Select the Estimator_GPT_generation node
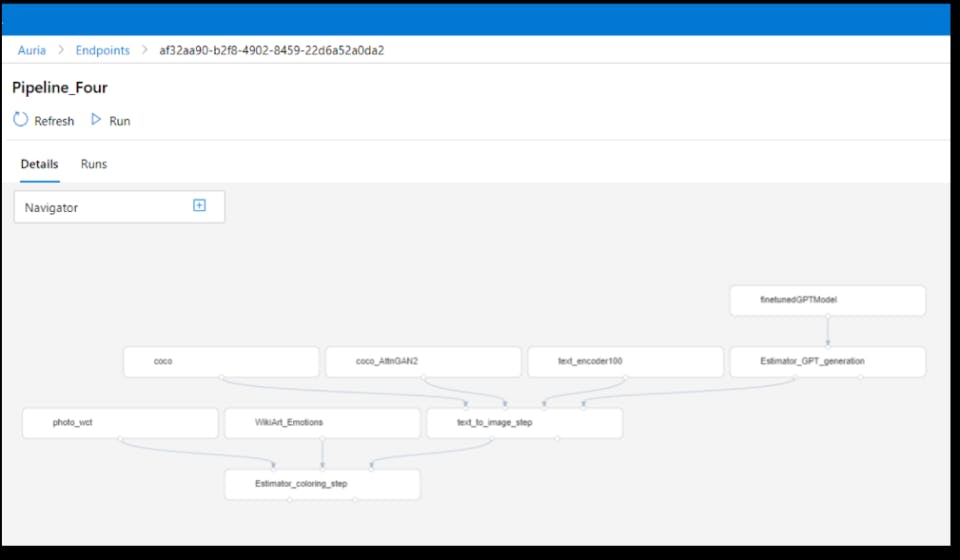Screen dimensions: 960x560 (828, 362)
